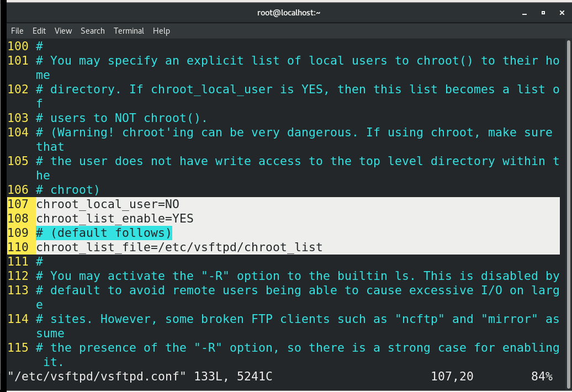Image resolution: width=572 pixels, height=392 pixels.
Task: Click the highlighted comment '# (default follows)'
Action: point(104,232)
